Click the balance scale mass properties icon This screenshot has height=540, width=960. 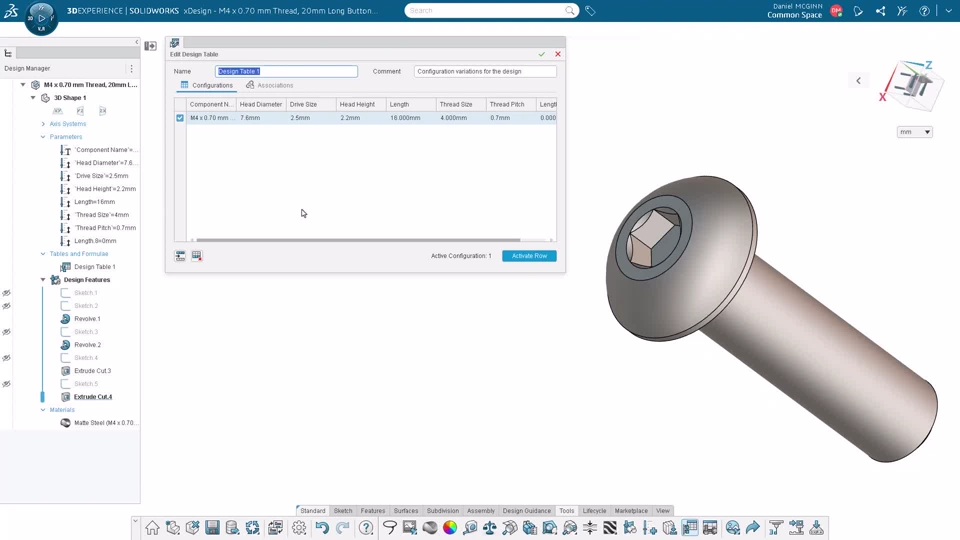coord(490,528)
